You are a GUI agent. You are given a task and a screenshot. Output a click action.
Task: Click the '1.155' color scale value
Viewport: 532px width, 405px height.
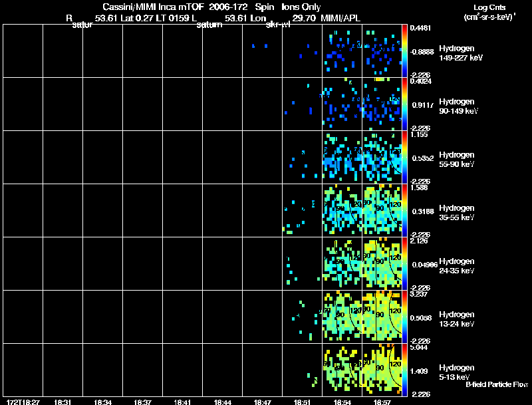(419, 134)
